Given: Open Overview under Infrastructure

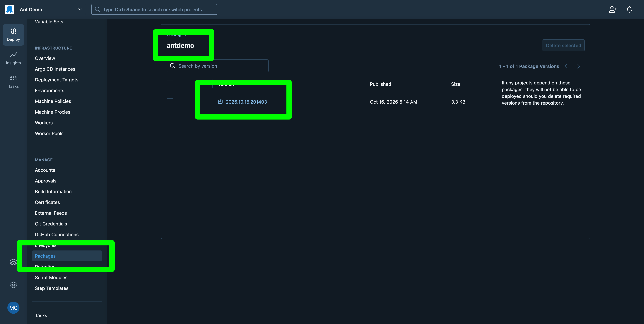Looking at the screenshot, I should point(45,58).
